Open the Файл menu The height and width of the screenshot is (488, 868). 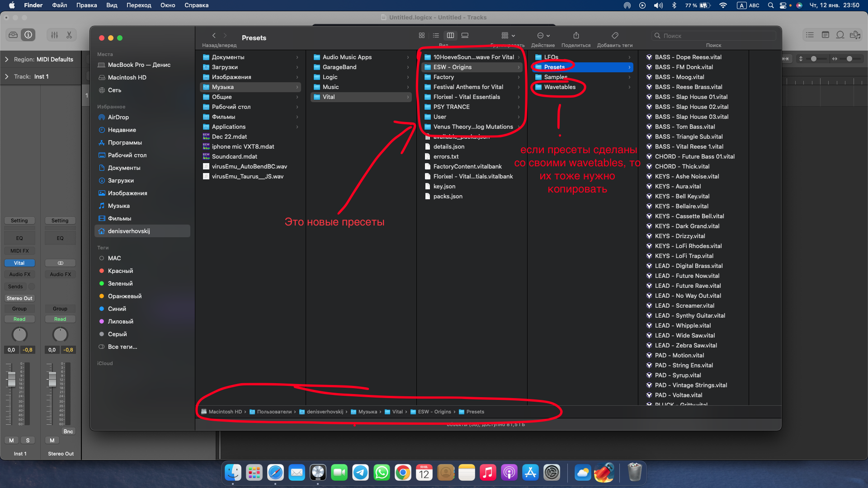59,5
